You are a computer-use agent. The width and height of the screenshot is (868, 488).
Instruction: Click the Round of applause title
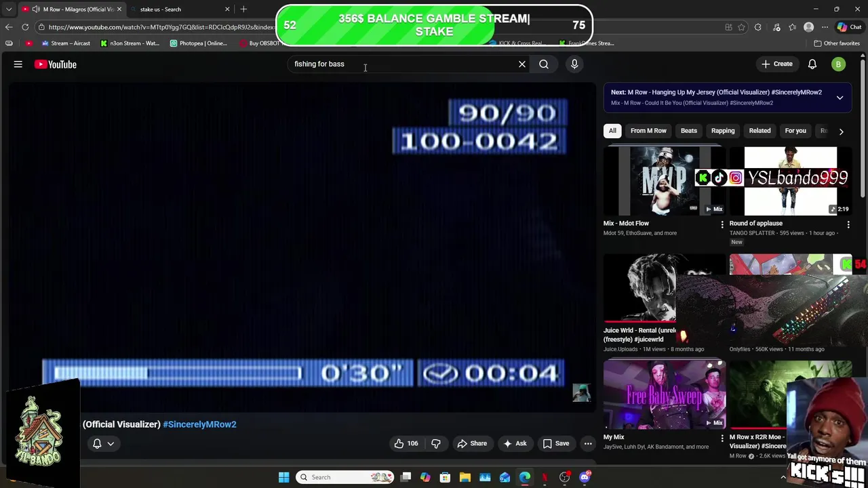click(755, 223)
